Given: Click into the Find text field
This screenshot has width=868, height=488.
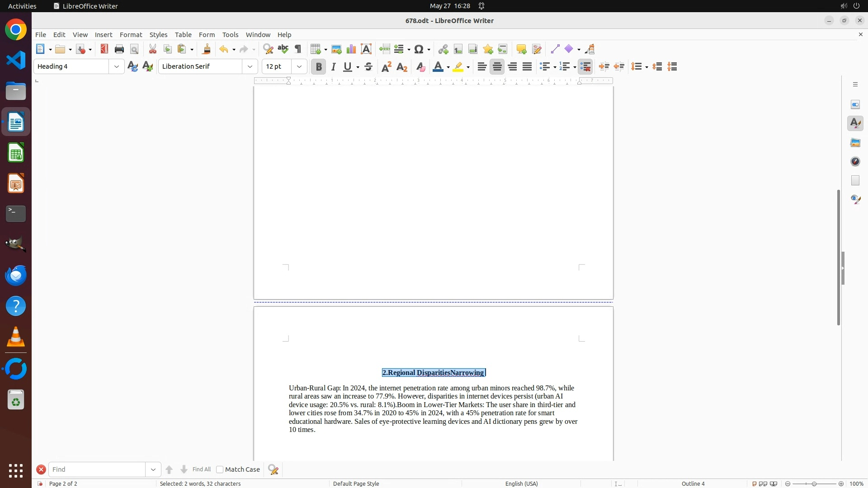Looking at the screenshot, I should [97, 469].
